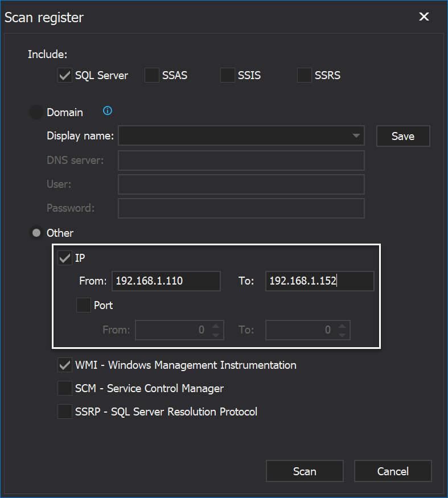Screen dimensions: 448x498
Task: Close the Scan register dialog
Action: [424, 17]
